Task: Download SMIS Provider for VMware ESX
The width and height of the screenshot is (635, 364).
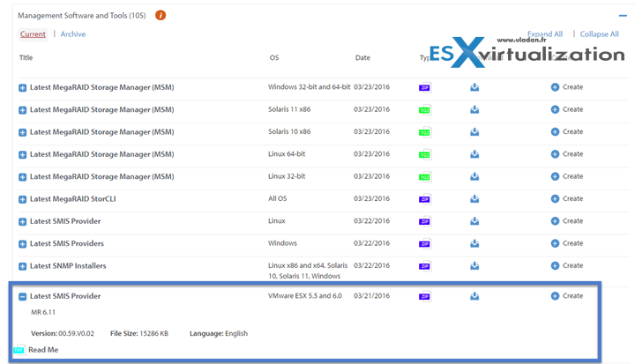Action: click(x=474, y=296)
